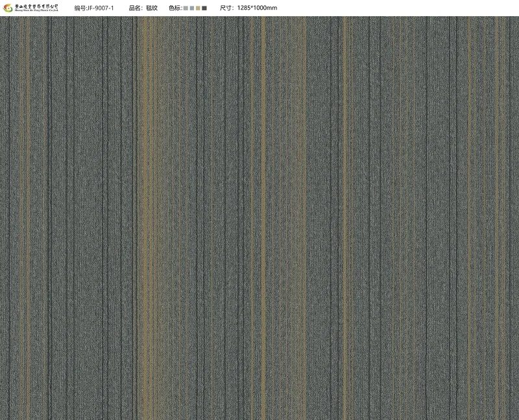Pick the beige tan color swatch
Screen dimensions: 519x420
(x=198, y=8)
